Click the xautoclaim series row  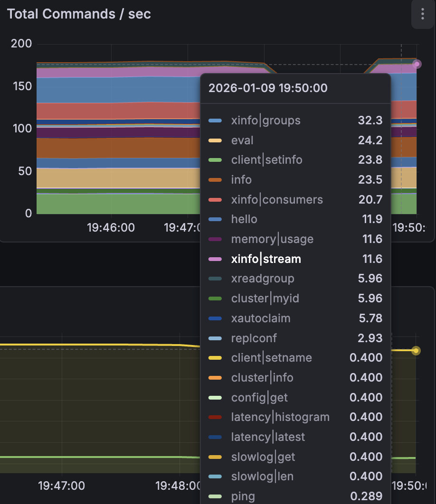[x=260, y=318]
